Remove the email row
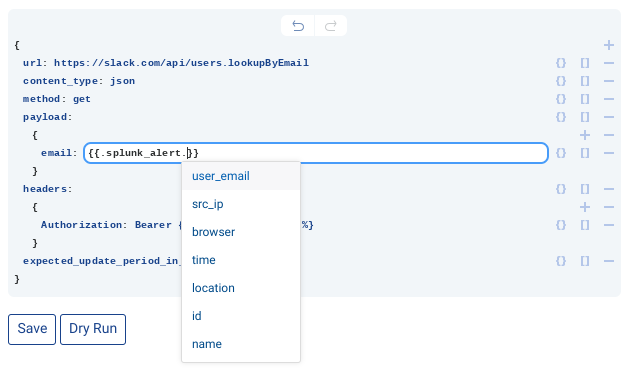This screenshot has width=630, height=372. click(609, 153)
